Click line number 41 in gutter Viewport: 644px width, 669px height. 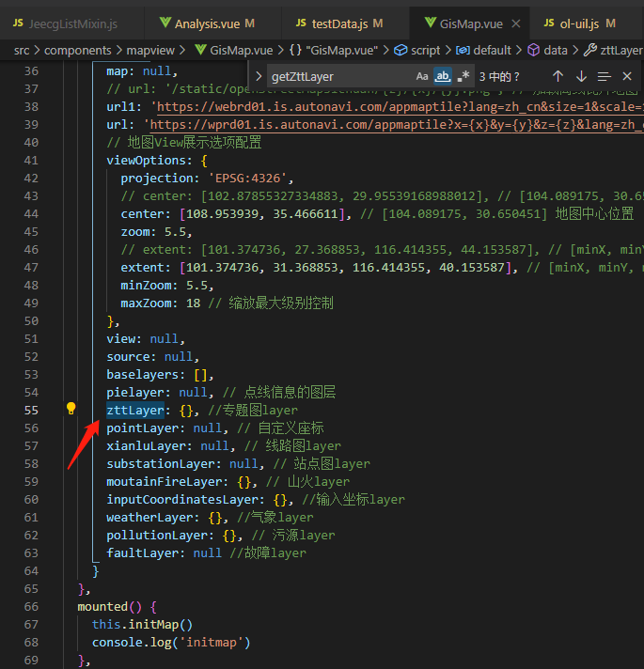click(31, 161)
